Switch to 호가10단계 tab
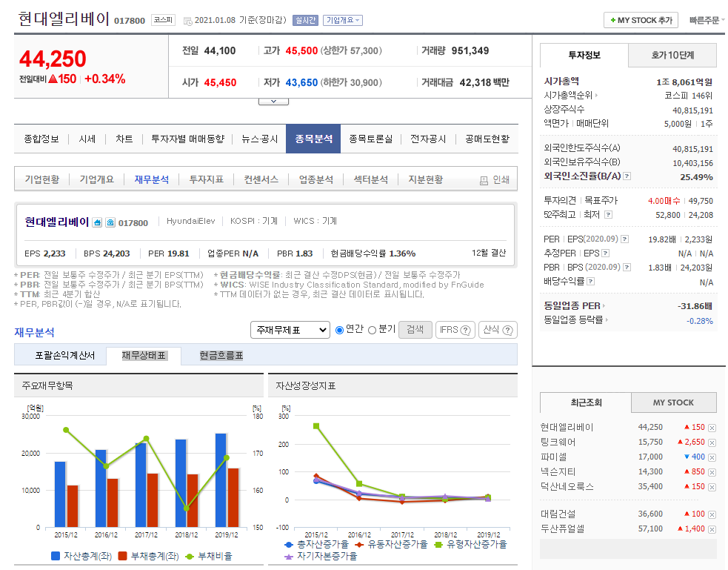Screen dimensions: 728x570 tap(672, 56)
